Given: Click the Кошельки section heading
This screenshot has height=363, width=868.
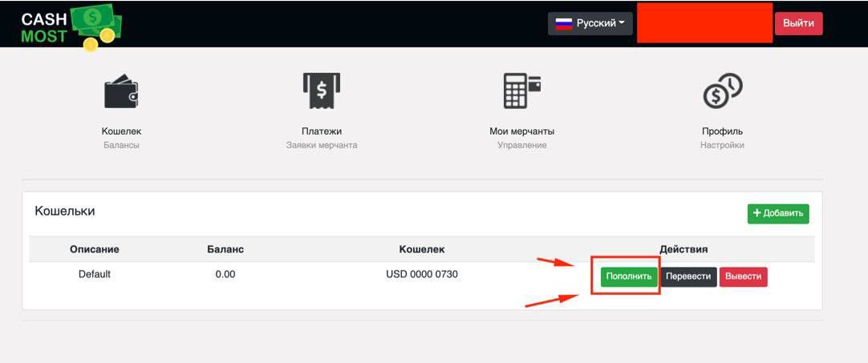Looking at the screenshot, I should pos(65,211).
